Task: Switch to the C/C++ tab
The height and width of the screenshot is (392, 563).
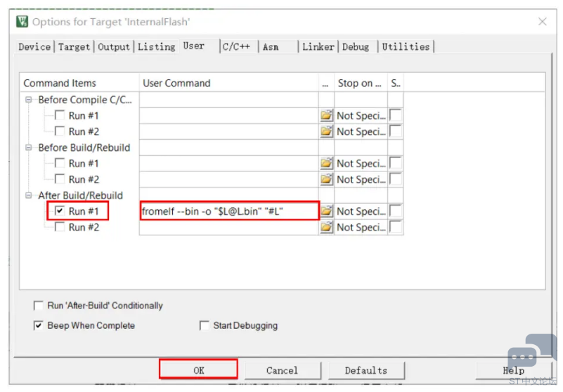Action: [239, 46]
